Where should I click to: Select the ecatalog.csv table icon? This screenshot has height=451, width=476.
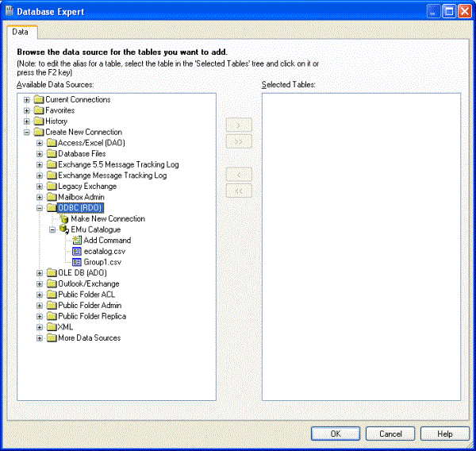pos(77,251)
